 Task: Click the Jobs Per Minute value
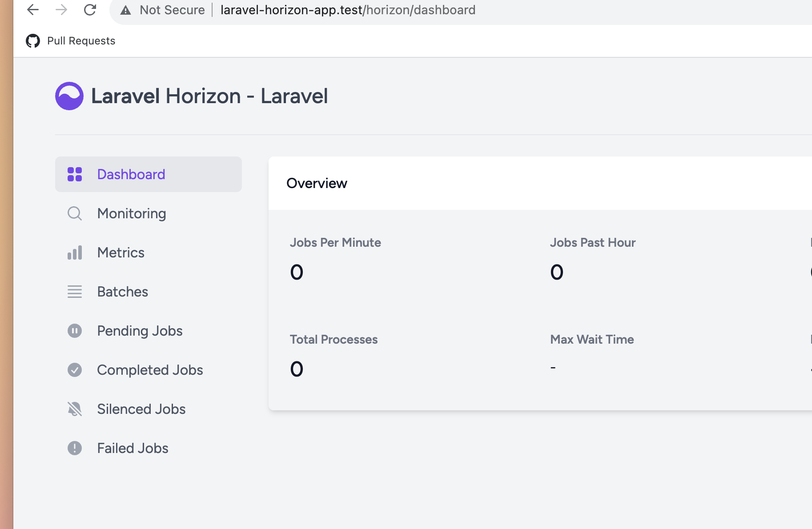pyautogui.click(x=297, y=272)
